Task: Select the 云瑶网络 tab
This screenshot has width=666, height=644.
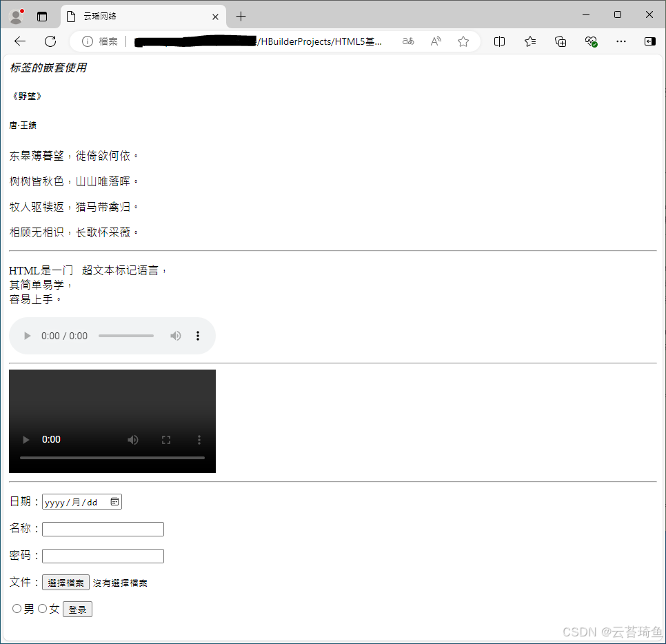Action: pos(143,17)
